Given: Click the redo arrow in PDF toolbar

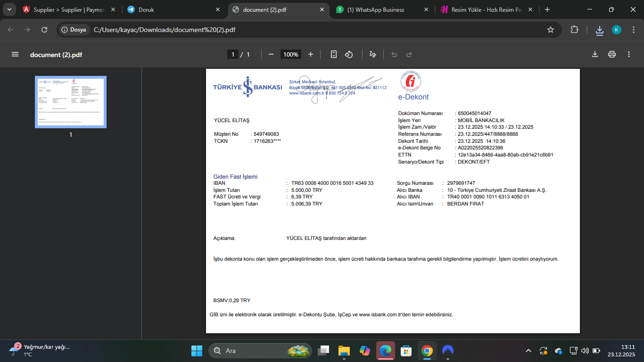Looking at the screenshot, I should [409, 54].
